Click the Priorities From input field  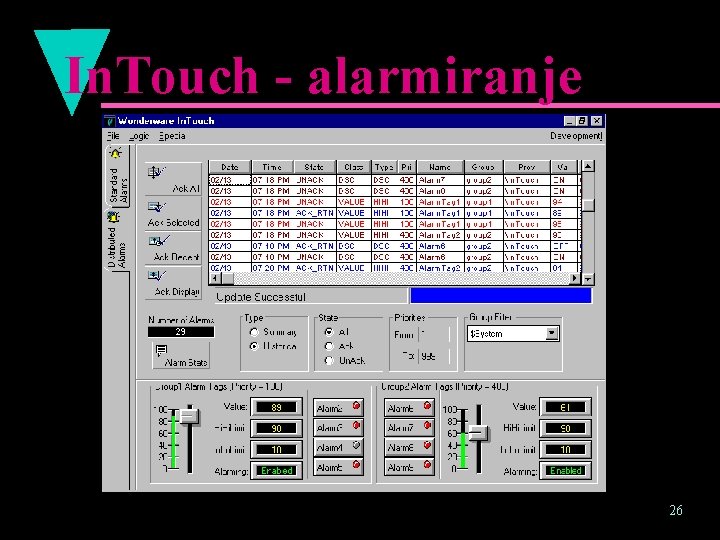point(434,334)
